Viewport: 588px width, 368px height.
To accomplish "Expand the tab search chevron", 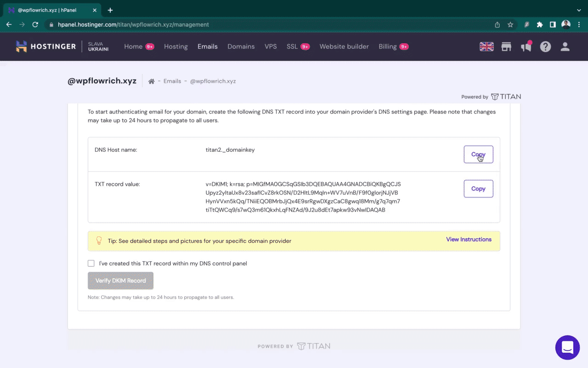I will pyautogui.click(x=578, y=10).
